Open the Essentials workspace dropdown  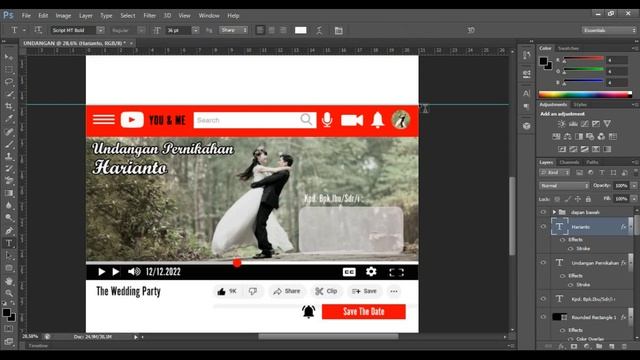[609, 30]
